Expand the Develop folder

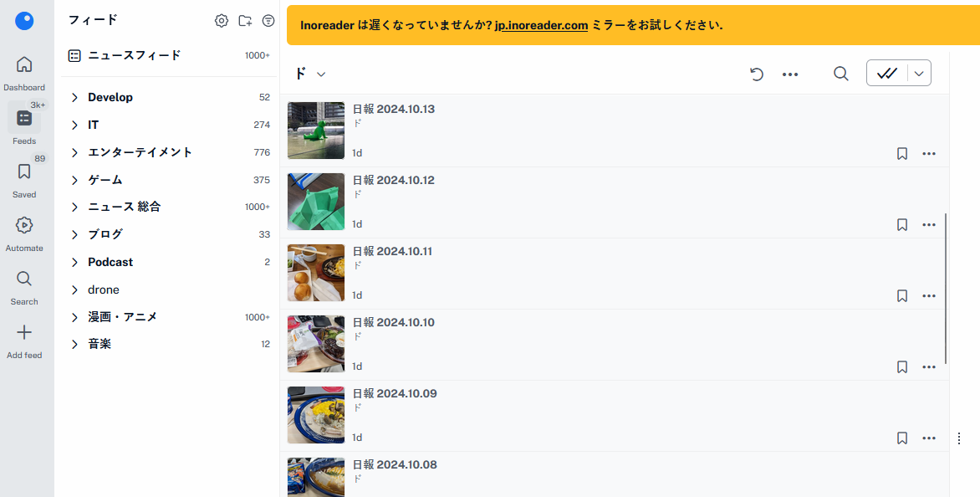pos(74,98)
